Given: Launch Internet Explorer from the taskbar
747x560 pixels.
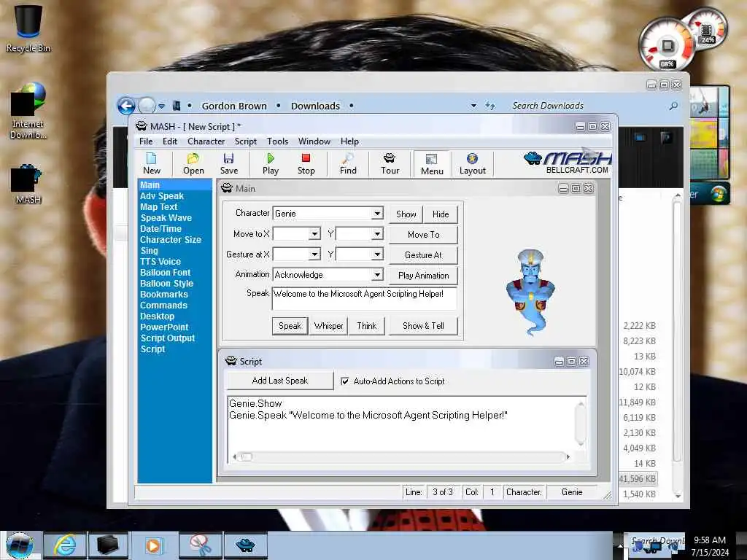Looking at the screenshot, I should tap(65, 545).
